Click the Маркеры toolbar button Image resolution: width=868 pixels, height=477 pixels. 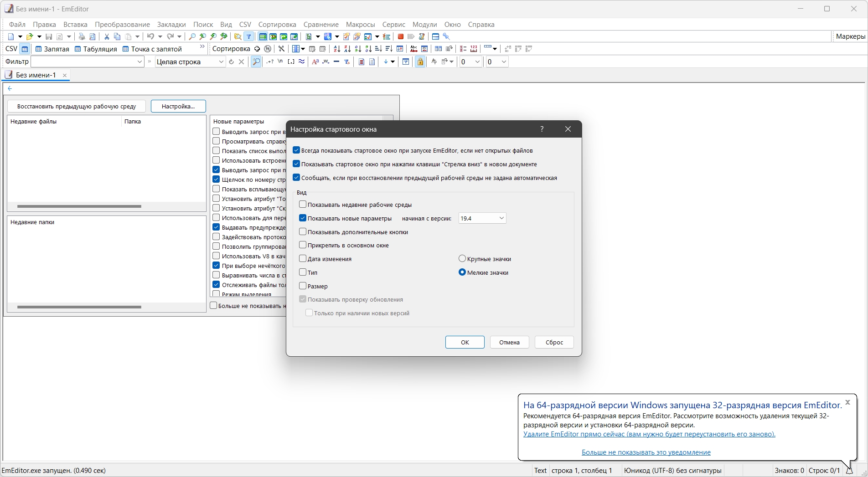point(850,36)
